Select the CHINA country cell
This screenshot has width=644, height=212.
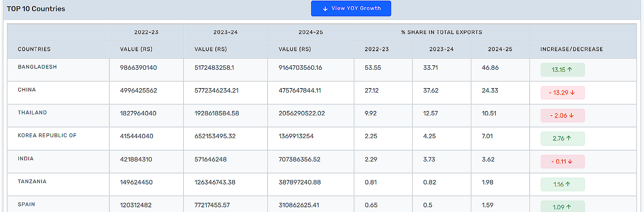[27, 90]
